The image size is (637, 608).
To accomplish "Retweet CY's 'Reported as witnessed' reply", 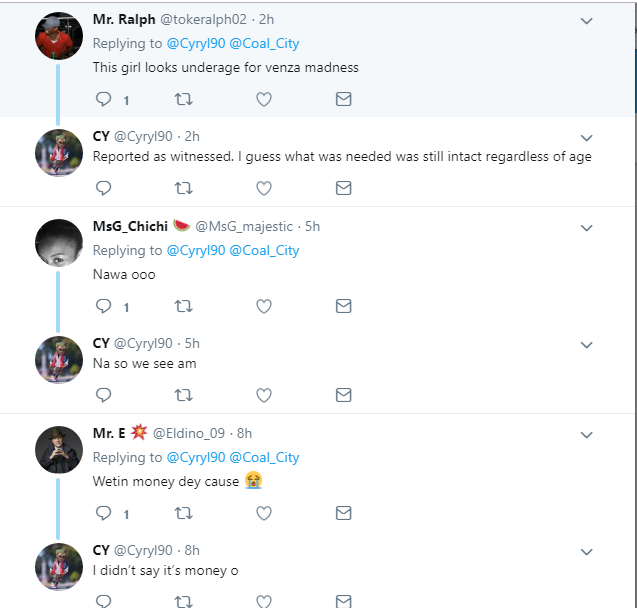I will pyautogui.click(x=184, y=188).
